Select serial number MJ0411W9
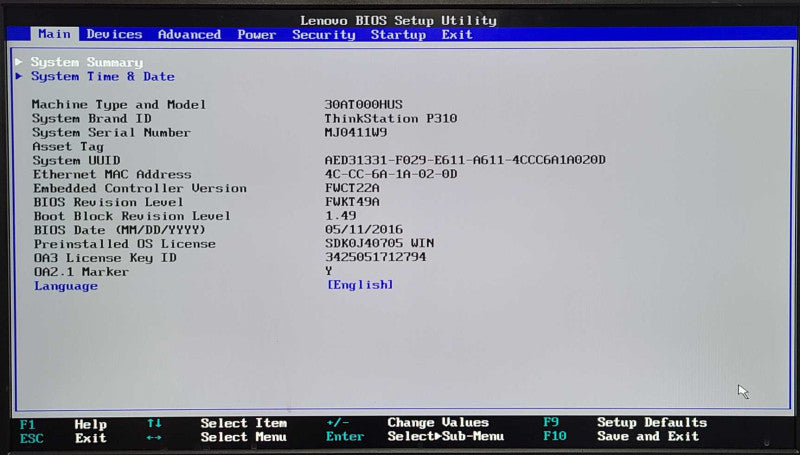Image resolution: width=800 pixels, height=455 pixels. click(356, 132)
